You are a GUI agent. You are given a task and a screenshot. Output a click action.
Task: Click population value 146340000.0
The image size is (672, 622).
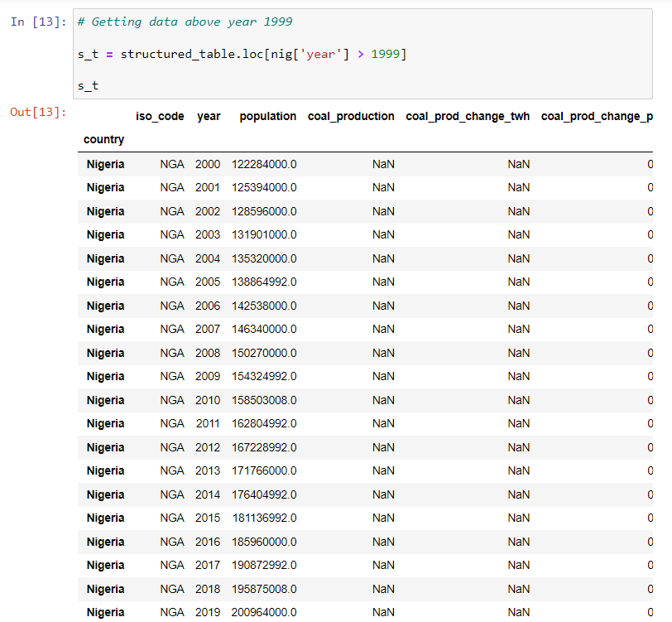(264, 329)
